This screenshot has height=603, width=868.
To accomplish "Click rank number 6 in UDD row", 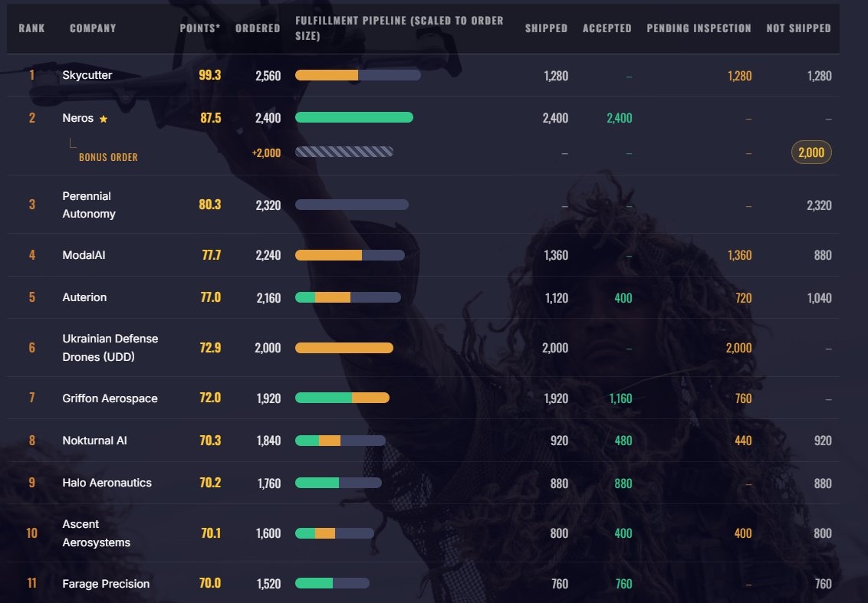I will [x=31, y=347].
